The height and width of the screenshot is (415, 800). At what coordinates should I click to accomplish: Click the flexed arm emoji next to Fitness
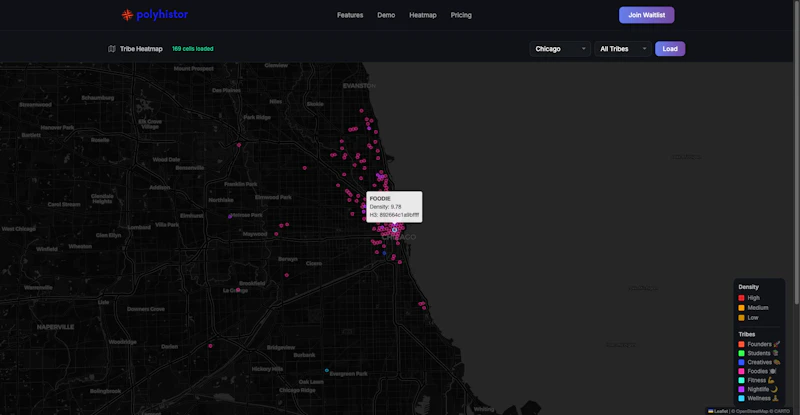[x=771, y=380]
